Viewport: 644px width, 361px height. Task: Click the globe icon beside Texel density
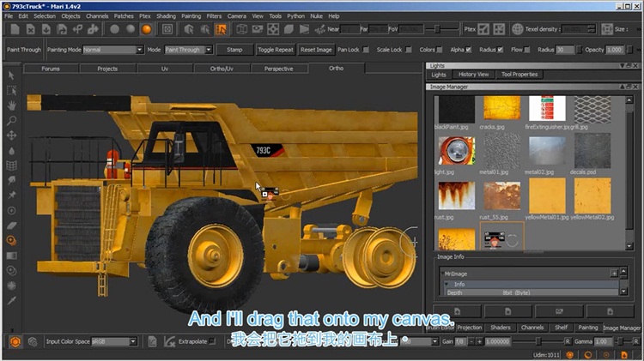coord(518,29)
